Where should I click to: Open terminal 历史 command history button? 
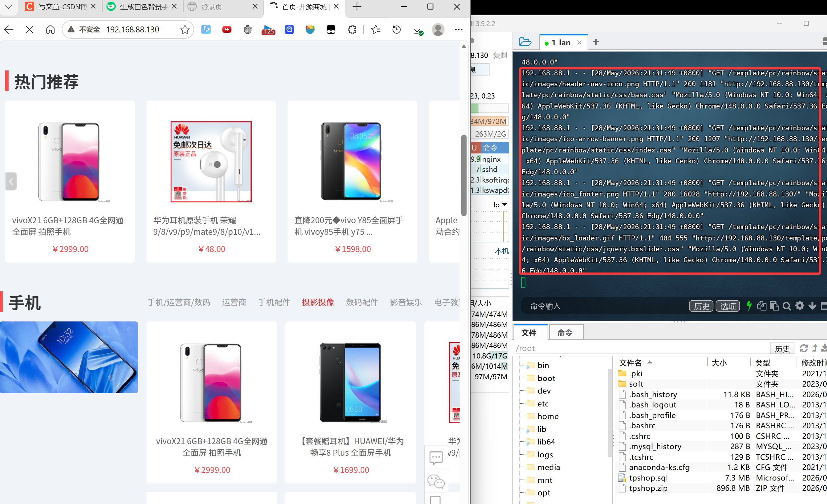(x=701, y=306)
